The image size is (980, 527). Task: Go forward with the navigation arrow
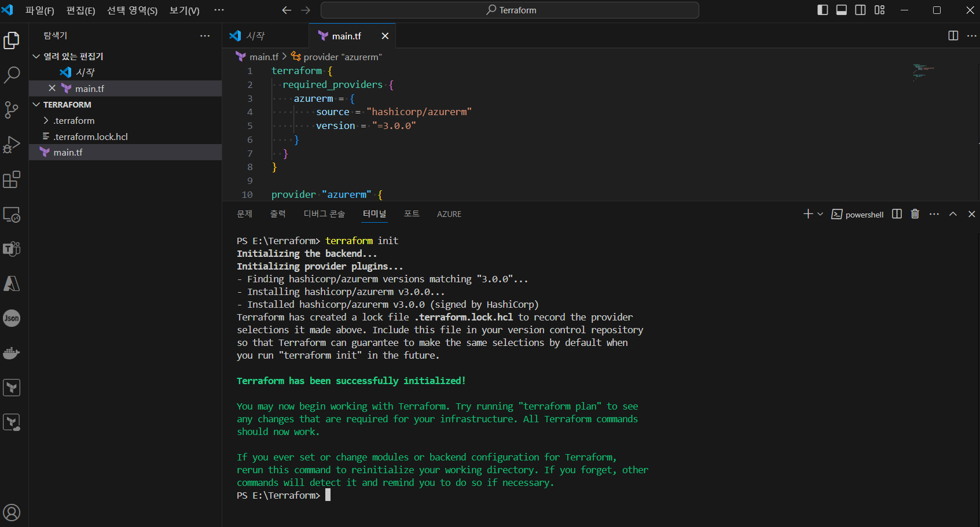point(306,10)
